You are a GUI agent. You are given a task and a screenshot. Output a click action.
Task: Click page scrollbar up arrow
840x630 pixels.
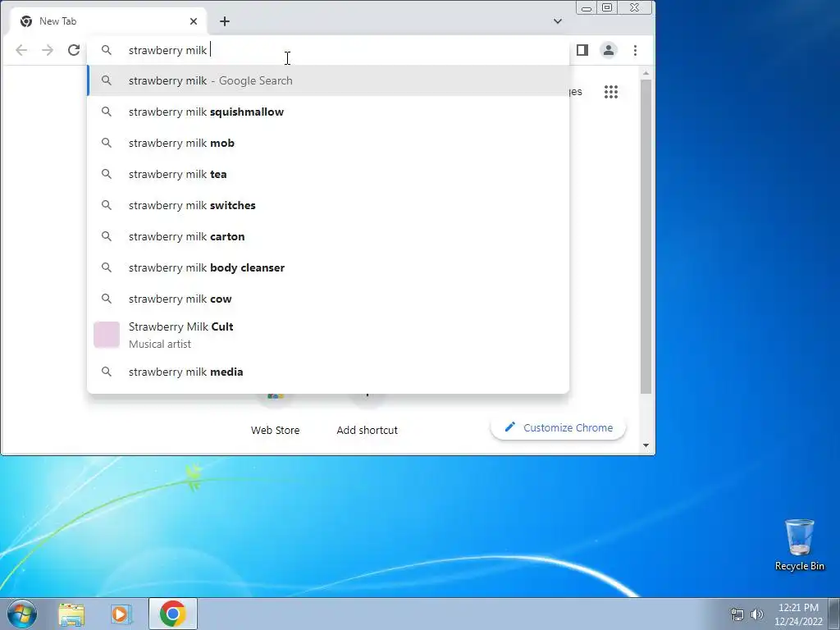(646, 73)
